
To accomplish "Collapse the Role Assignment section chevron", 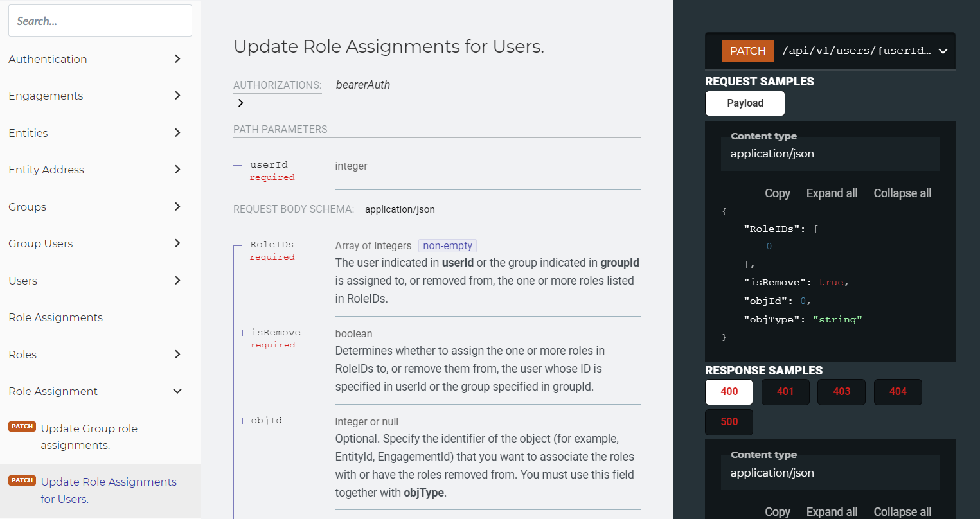I will click(177, 391).
